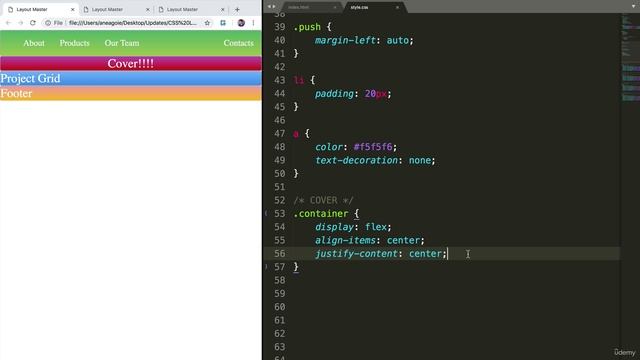This screenshot has width=640, height=360.
Task: Open the Chrome profile avatar
Action: click(x=241, y=23)
